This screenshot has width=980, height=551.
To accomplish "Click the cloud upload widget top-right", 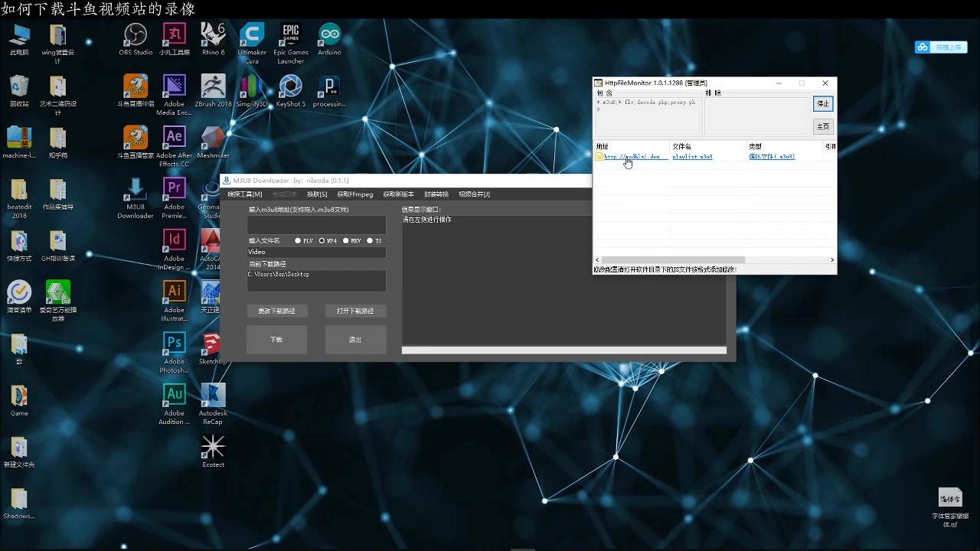I will [x=941, y=47].
